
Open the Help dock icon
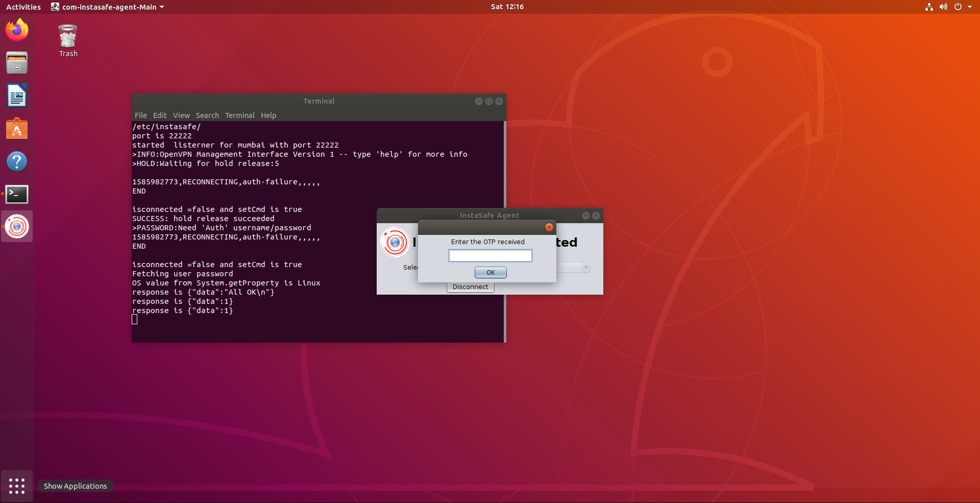pos(17,161)
